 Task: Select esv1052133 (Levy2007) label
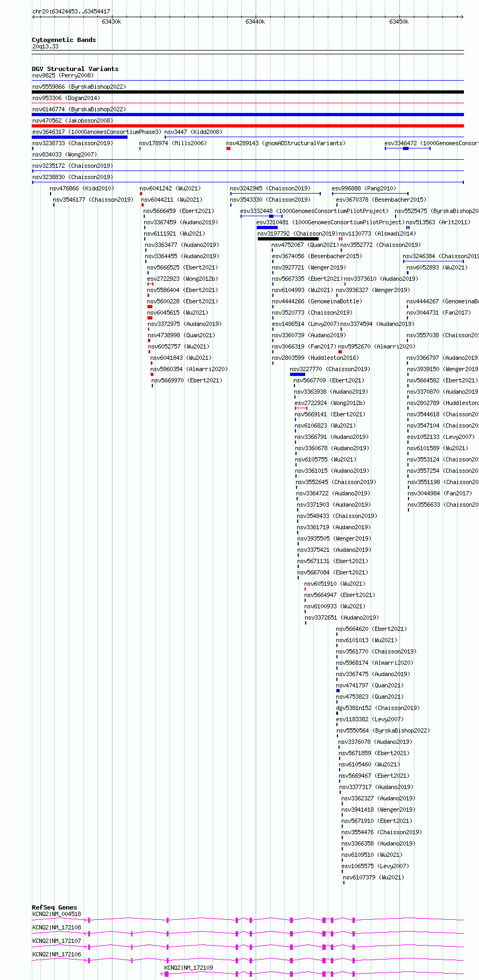(440, 437)
